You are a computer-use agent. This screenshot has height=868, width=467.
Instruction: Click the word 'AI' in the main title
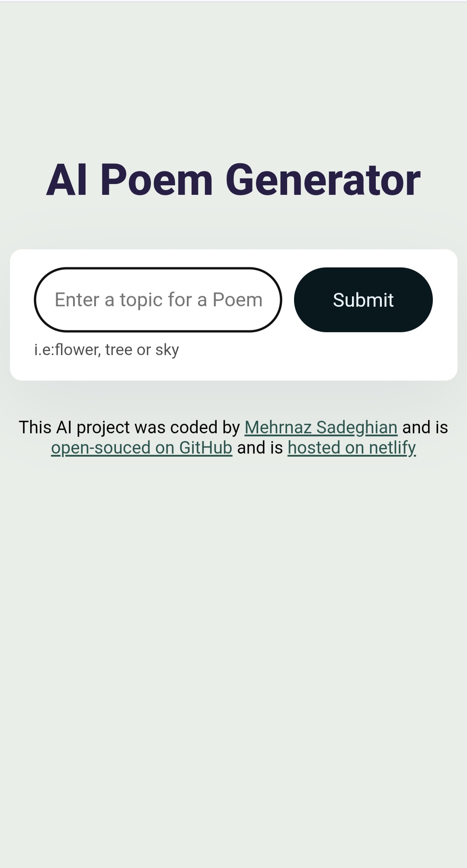pyautogui.click(x=67, y=180)
